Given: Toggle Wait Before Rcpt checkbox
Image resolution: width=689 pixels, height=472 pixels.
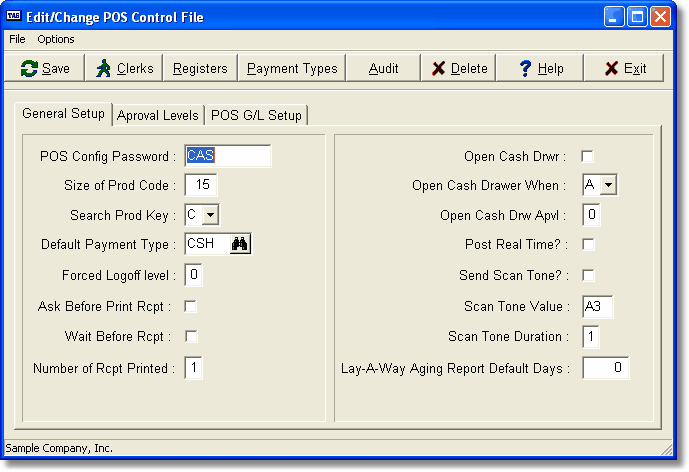Looking at the screenshot, I should [191, 337].
